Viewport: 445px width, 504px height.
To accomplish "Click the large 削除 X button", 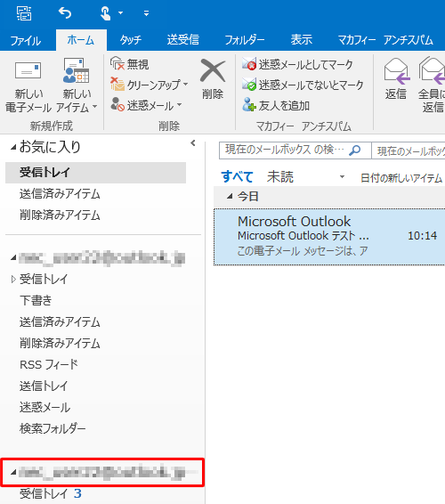I will pyautogui.click(x=213, y=79).
